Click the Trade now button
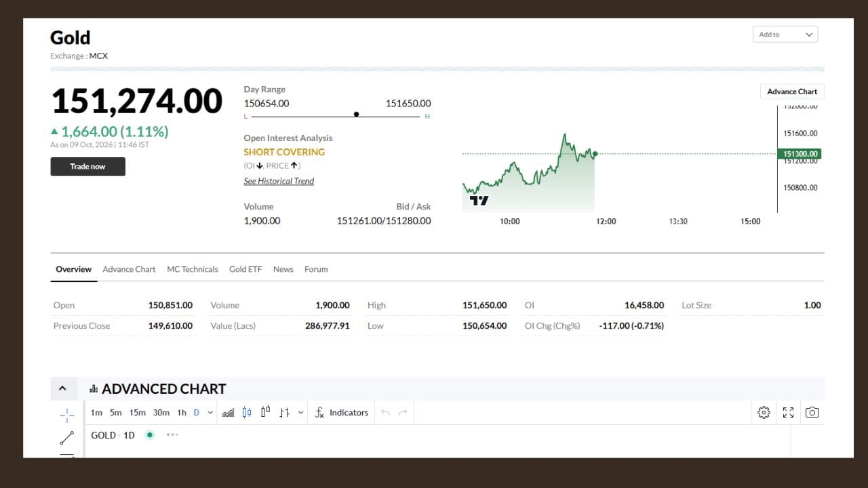 [87, 167]
